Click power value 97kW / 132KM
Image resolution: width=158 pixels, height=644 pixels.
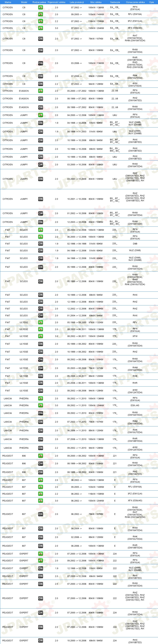coord(96,322)
